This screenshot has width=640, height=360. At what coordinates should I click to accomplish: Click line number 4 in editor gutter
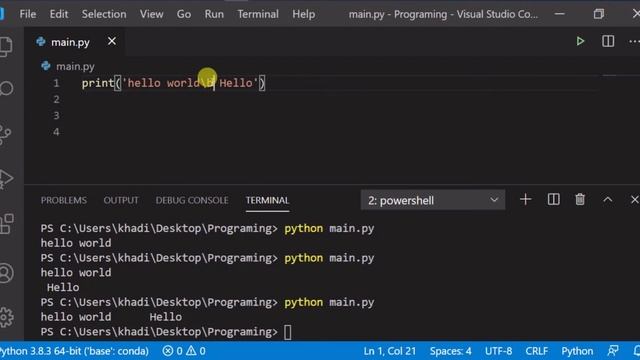(56, 132)
